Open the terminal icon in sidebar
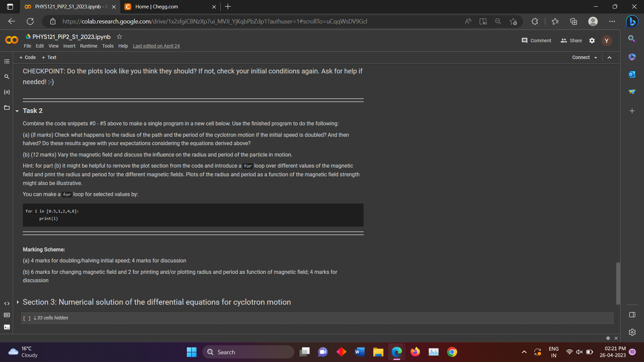The width and height of the screenshot is (644, 362). click(7, 327)
